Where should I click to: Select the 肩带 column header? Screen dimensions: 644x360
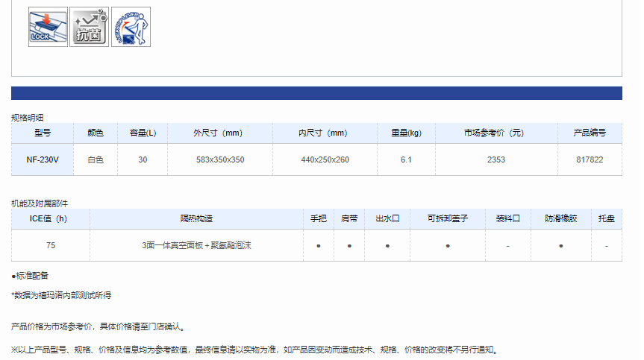click(349, 218)
